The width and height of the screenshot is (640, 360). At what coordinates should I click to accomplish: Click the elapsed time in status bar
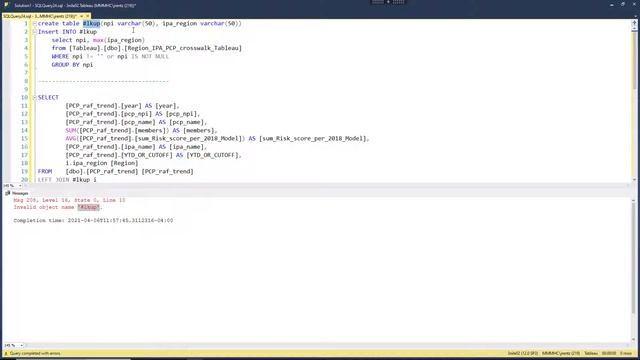click(609, 353)
